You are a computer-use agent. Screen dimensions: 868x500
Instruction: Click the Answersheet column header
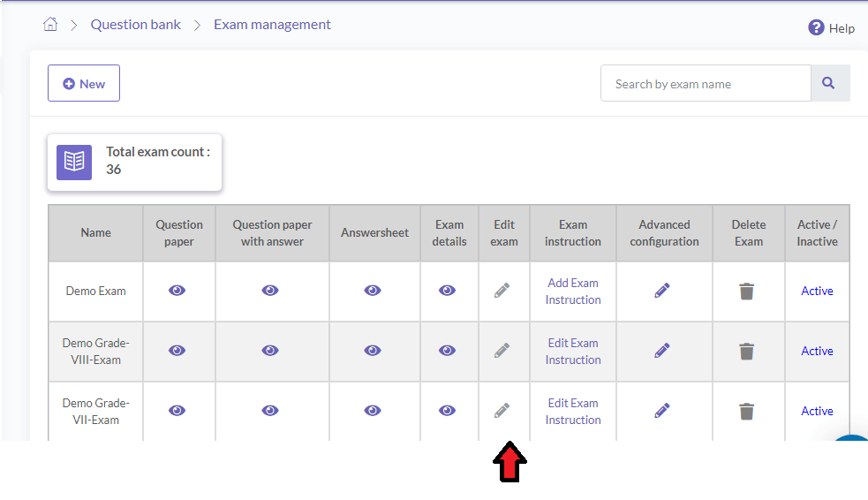coord(374,233)
